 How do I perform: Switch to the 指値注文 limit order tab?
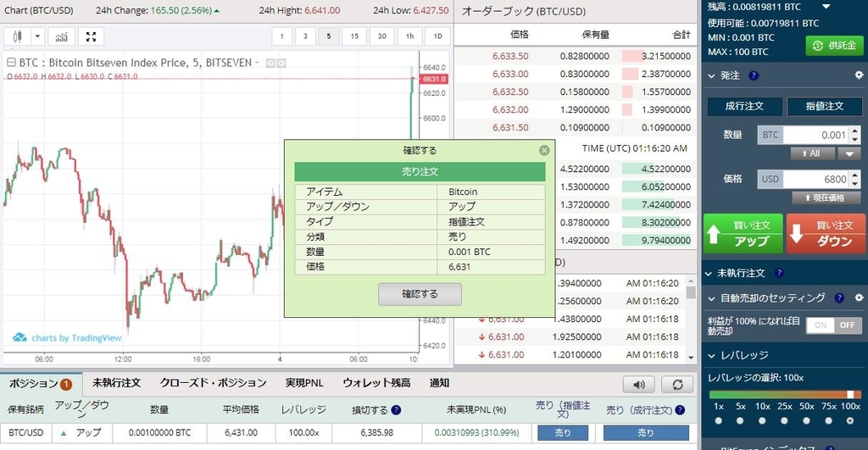(825, 106)
